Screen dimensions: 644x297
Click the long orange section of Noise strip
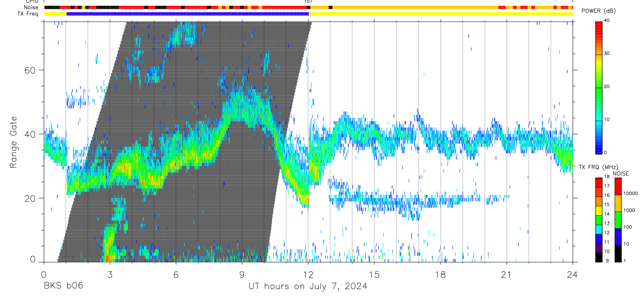coord(414,7)
